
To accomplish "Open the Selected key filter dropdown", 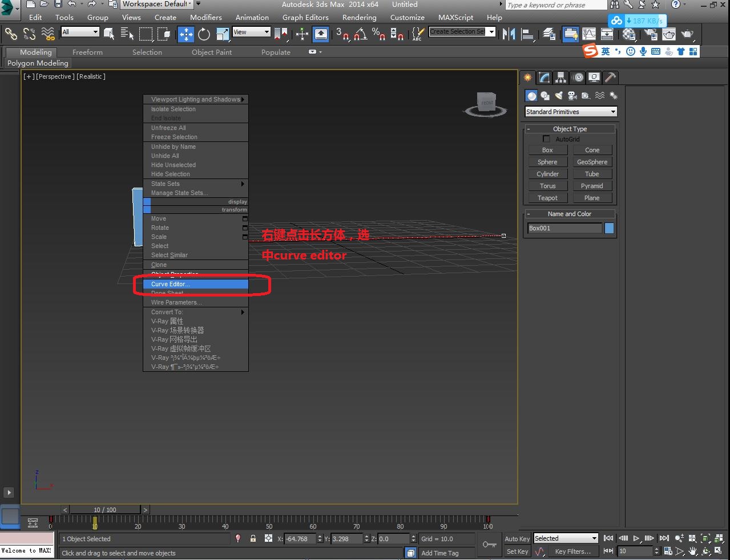I will [566, 538].
